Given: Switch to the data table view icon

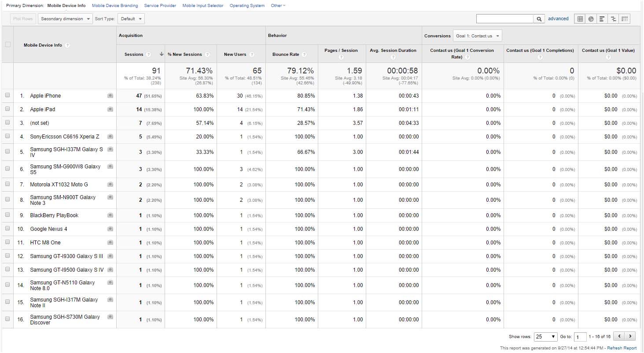Looking at the screenshot, I should click(580, 19).
